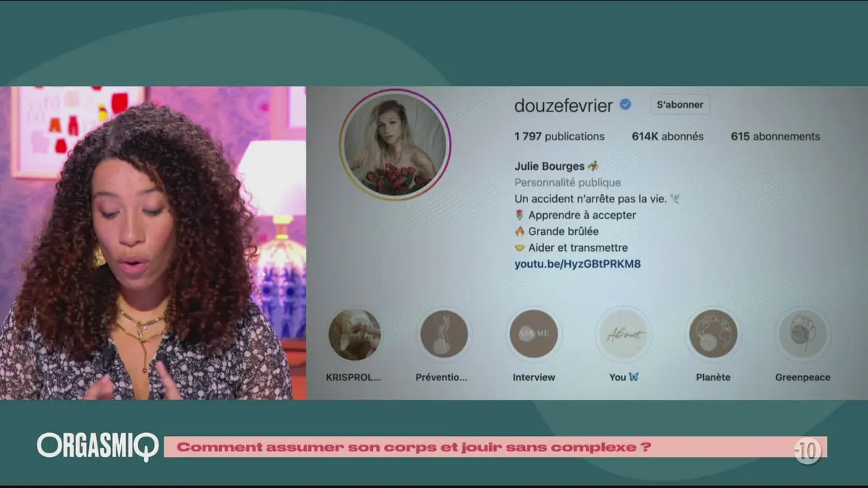Screen dimensions: 868x488
Task: Click the -10 age rating badge
Action: tap(807, 451)
